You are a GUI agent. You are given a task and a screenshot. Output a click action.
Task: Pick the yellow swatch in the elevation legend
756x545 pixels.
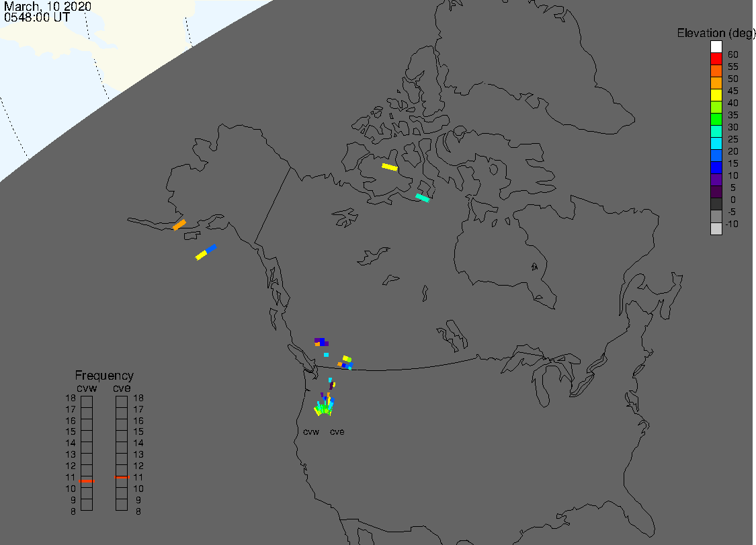716,95
